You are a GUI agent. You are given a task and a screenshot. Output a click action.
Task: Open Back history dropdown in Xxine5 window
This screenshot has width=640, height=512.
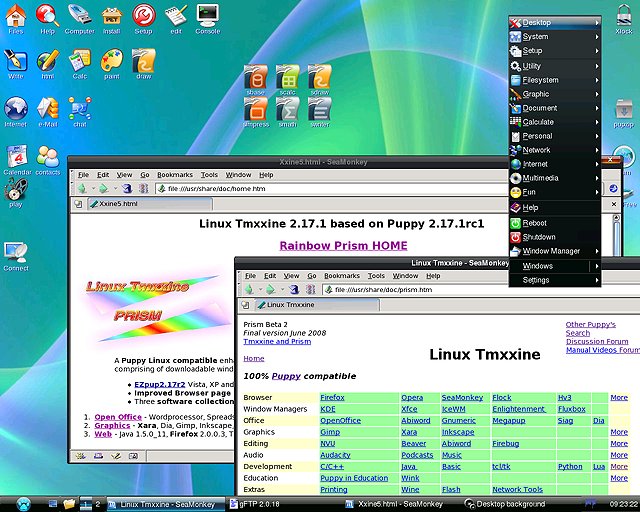point(93,189)
